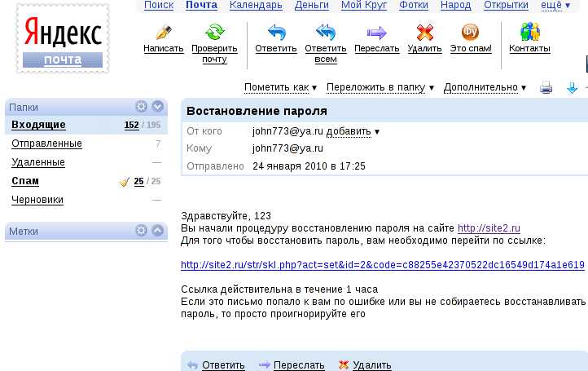Collapse the Папки panel
This screenshot has height=371, width=588.
point(158,107)
